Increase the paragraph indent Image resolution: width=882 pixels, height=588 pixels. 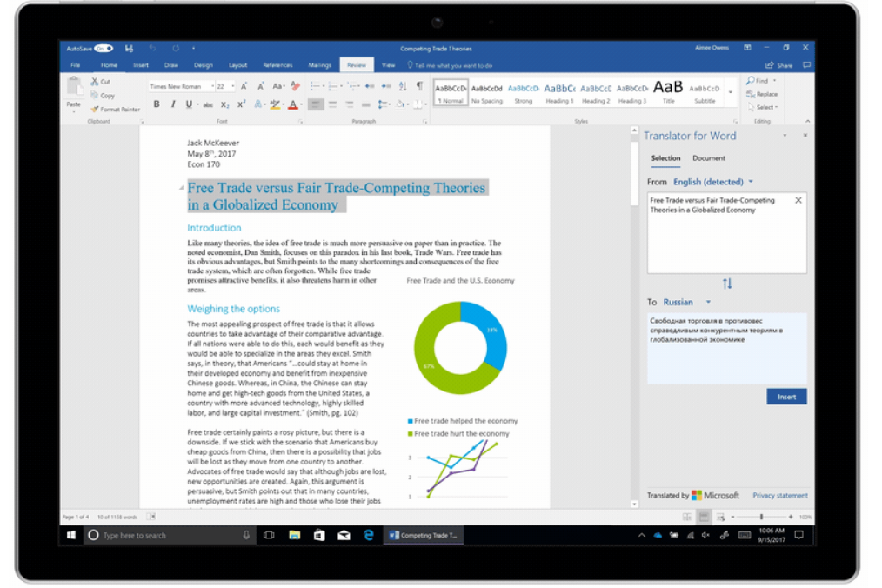[x=386, y=86]
